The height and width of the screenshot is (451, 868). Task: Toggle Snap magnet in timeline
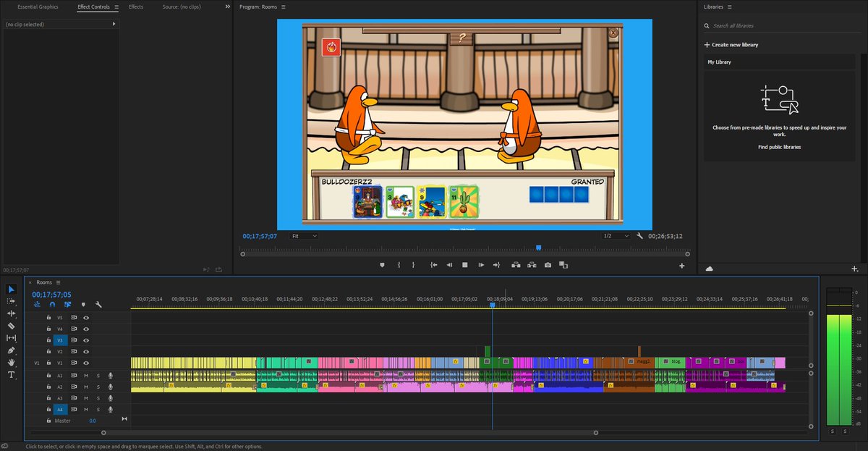[x=54, y=305]
